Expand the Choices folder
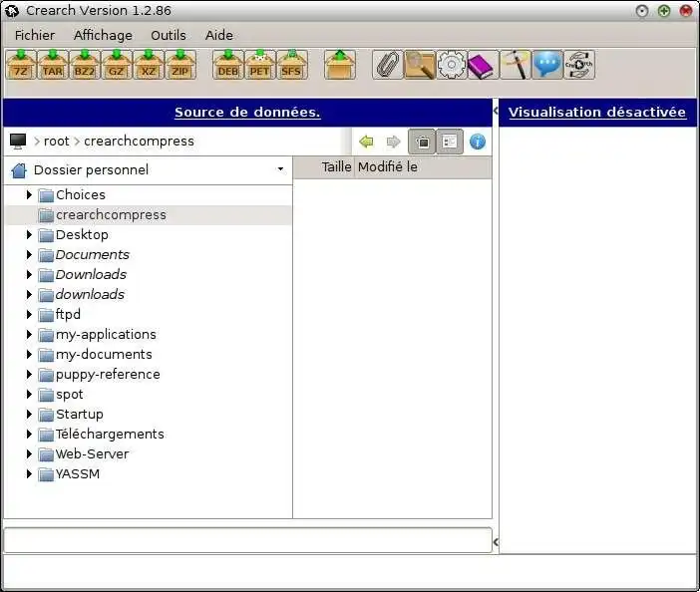 pyautogui.click(x=29, y=194)
